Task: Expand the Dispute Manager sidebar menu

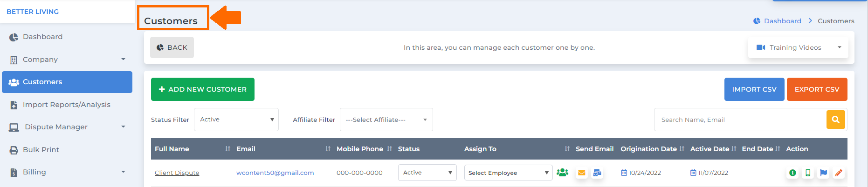Action: pos(67,127)
